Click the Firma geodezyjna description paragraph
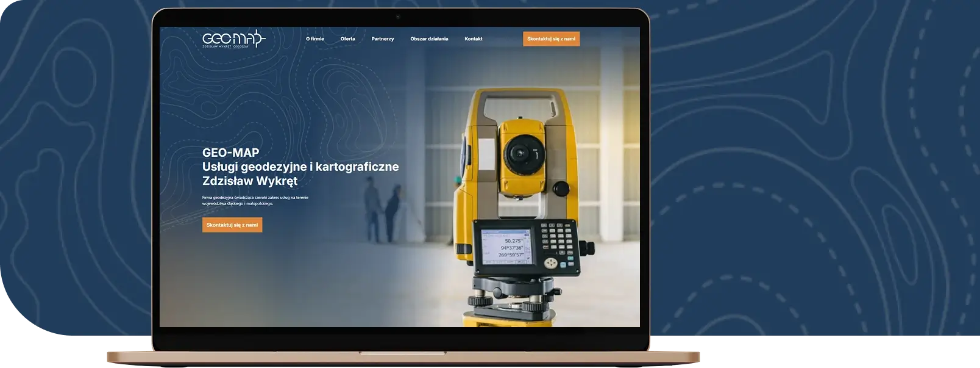This screenshot has height=368, width=980. pyautogui.click(x=257, y=200)
